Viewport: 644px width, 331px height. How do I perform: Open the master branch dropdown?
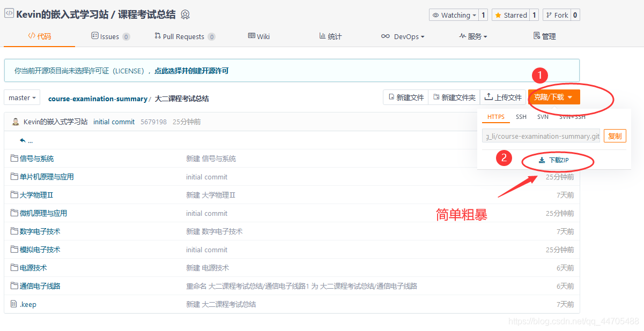tap(23, 97)
